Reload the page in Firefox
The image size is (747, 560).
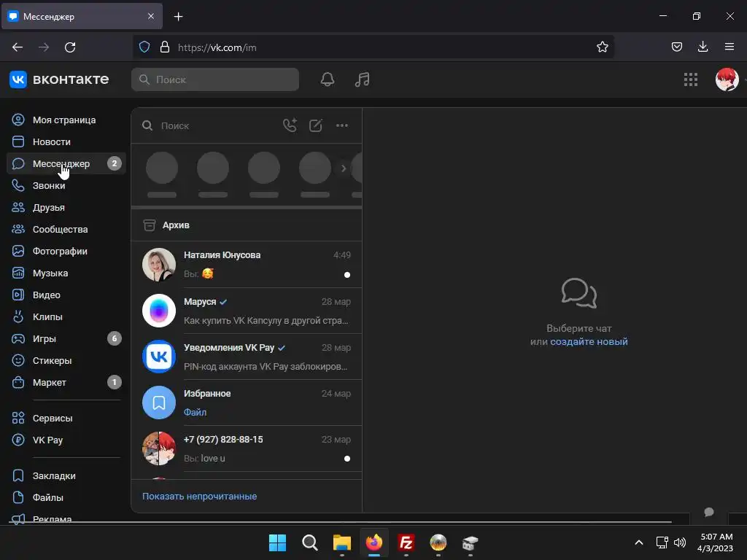(x=70, y=47)
